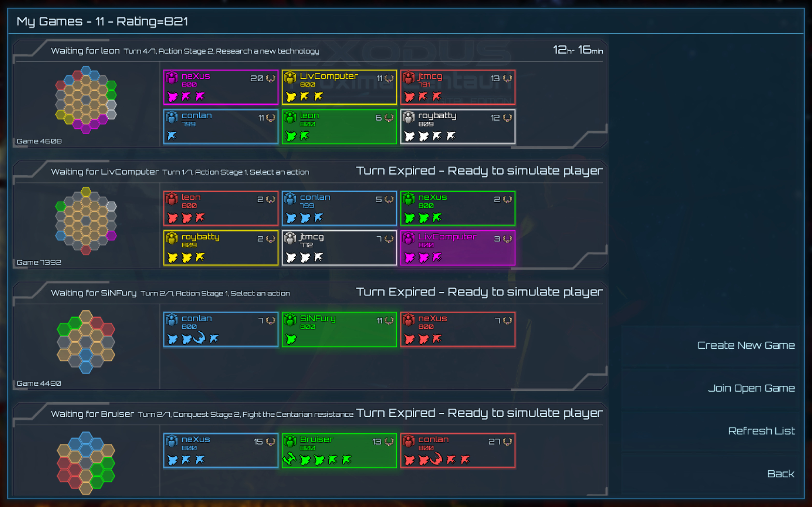Click the Back button
The image size is (812, 507).
(781, 473)
